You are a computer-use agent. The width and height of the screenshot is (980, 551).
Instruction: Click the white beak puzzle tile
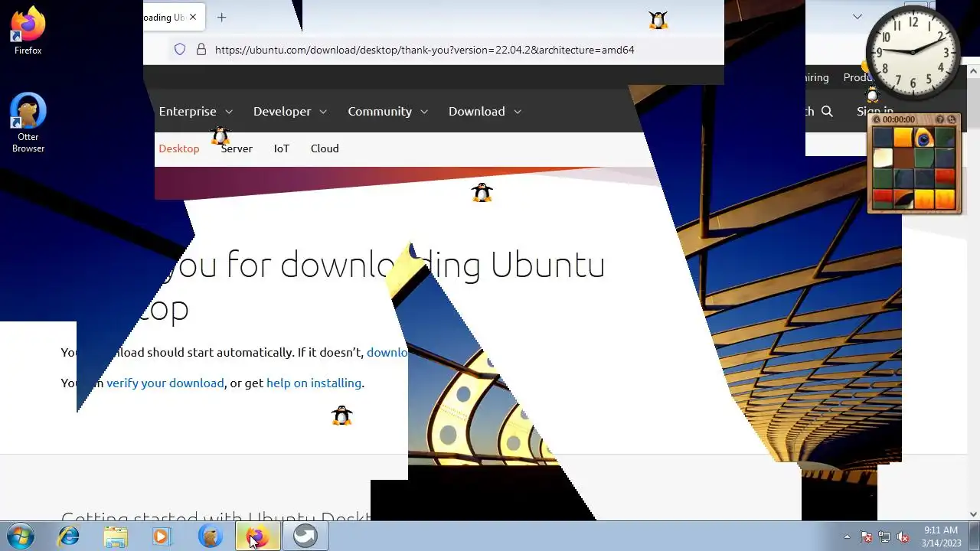click(883, 158)
